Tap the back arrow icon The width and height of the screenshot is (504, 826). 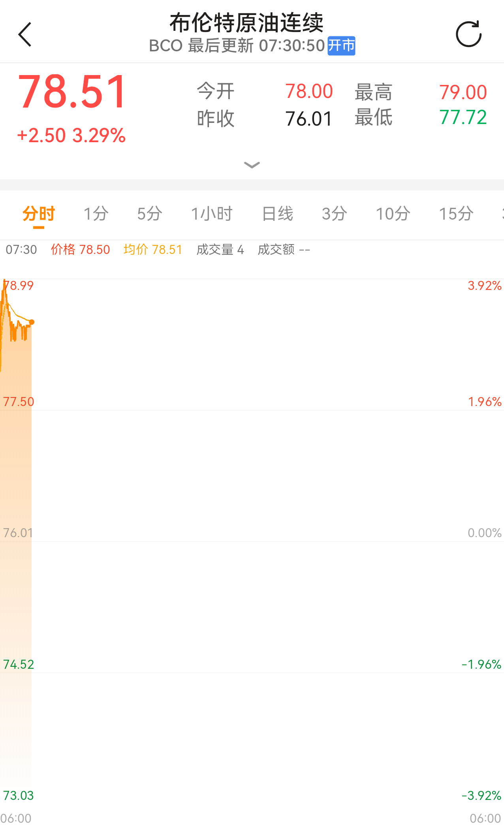(25, 34)
